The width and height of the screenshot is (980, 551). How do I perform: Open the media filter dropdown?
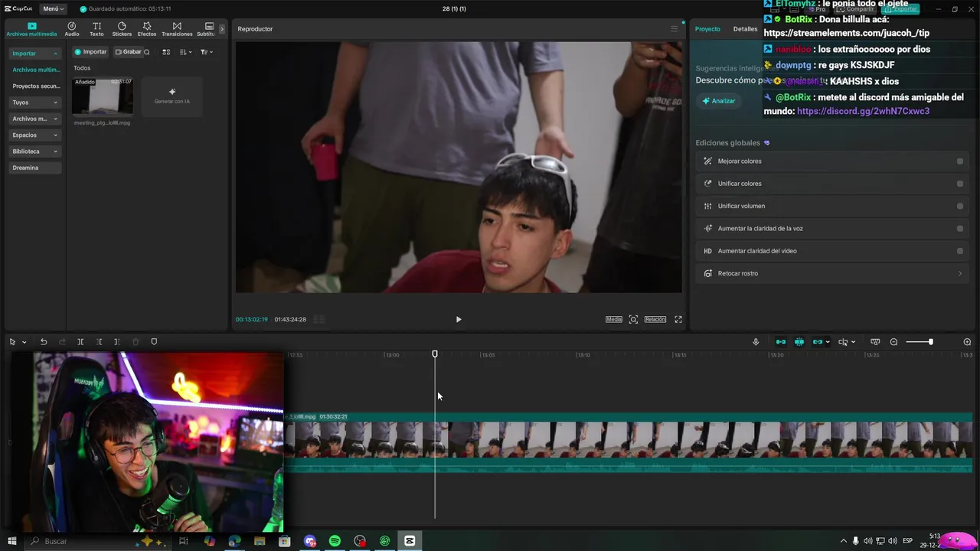tap(206, 52)
